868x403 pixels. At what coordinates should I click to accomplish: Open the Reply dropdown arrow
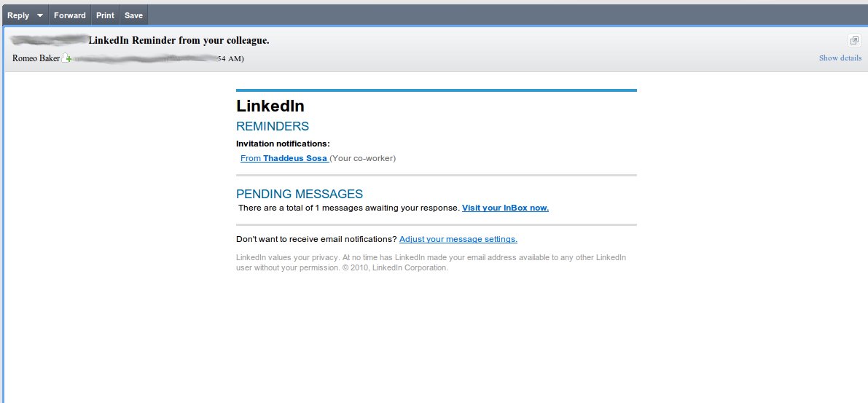(x=40, y=15)
